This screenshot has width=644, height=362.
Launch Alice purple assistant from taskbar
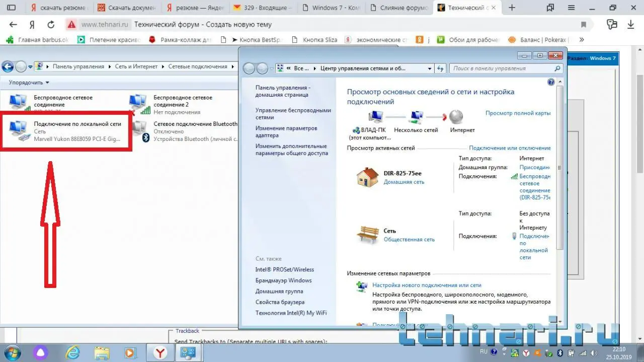coord(40,352)
